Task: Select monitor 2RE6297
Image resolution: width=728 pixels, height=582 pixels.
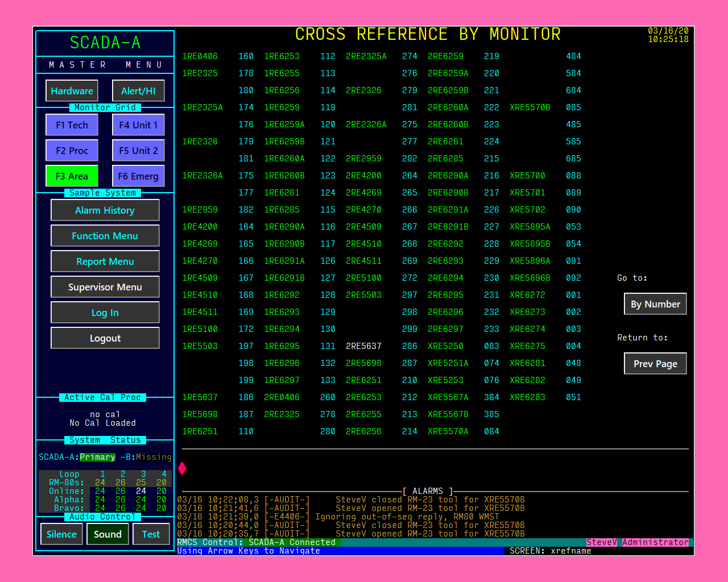Action: [445, 329]
